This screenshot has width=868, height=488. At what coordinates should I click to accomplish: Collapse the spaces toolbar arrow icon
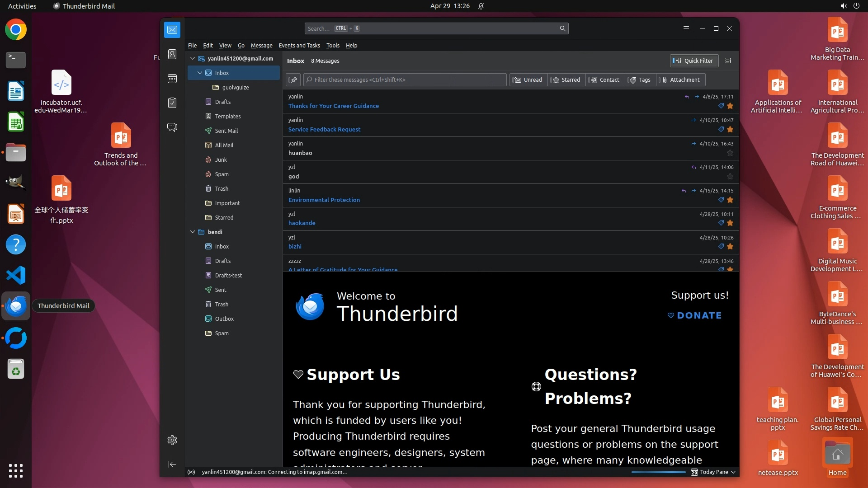tap(172, 464)
